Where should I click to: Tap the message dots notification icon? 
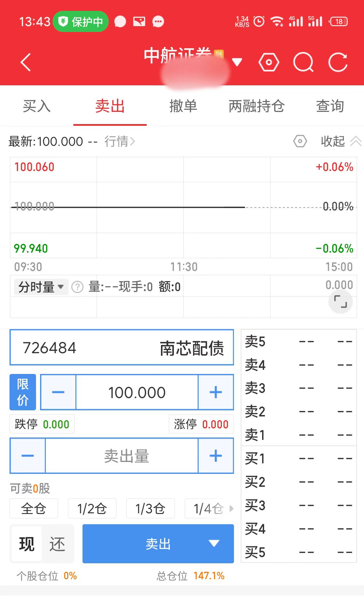point(158,21)
